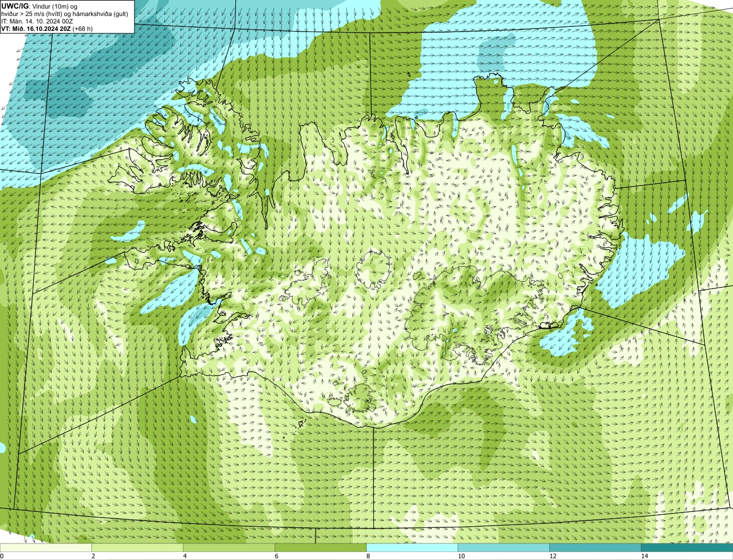Click the legend scale label "10"
Image resolution: width=733 pixels, height=560 pixels.
[461, 556]
